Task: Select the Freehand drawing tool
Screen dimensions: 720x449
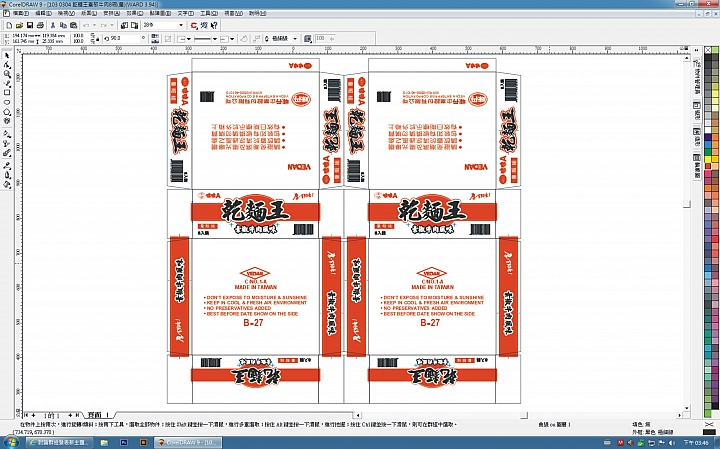Action: tap(7, 84)
